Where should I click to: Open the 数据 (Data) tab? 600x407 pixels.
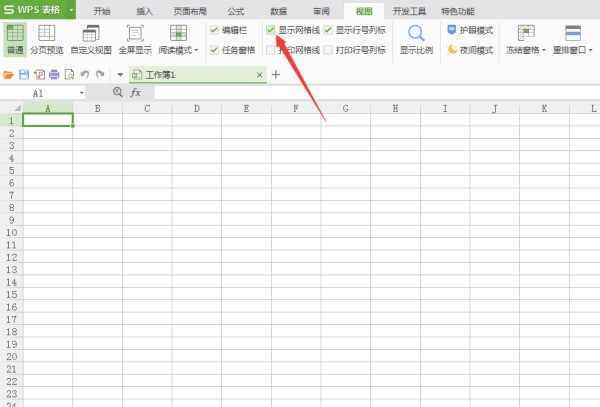pyautogui.click(x=279, y=11)
